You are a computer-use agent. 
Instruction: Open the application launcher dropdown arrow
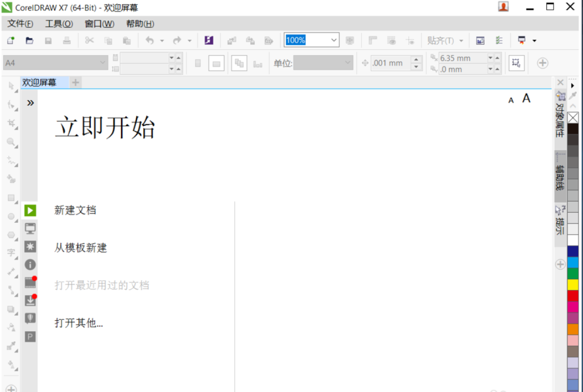[x=534, y=40]
